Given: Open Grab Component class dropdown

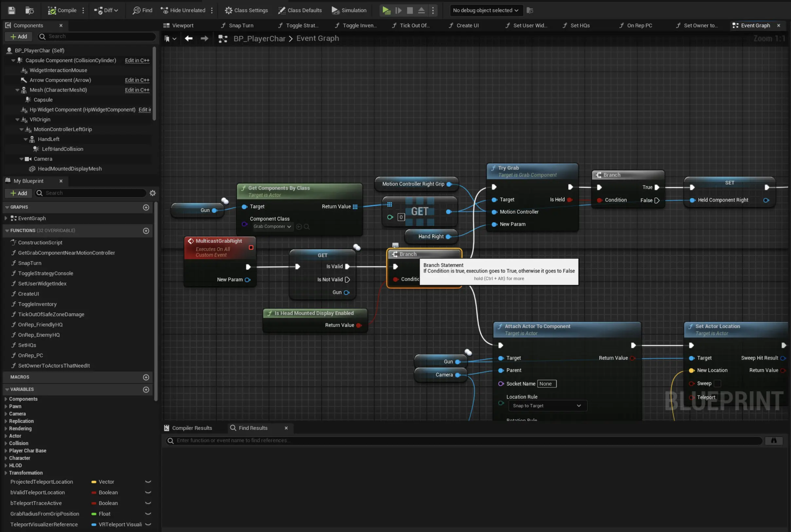Looking at the screenshot, I should pos(272,227).
